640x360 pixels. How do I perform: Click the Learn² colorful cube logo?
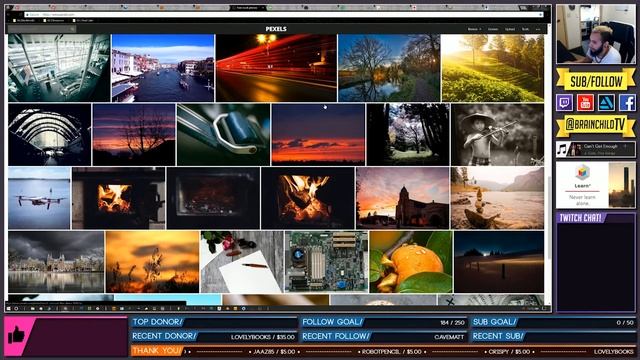[582, 172]
